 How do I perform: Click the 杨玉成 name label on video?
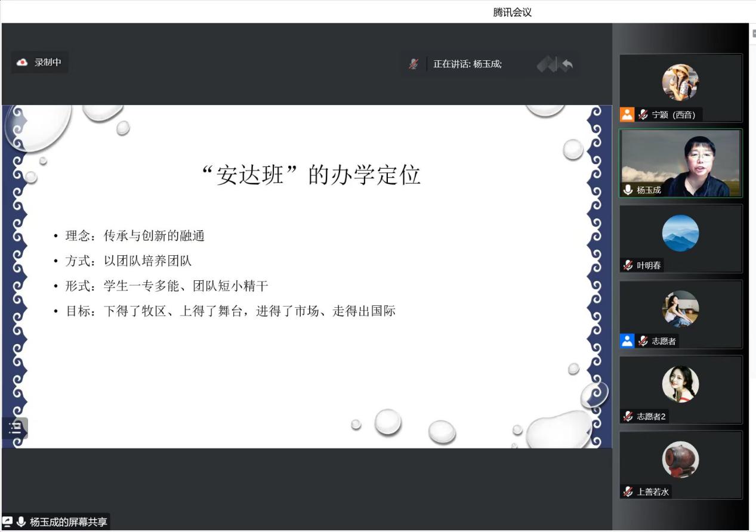(x=649, y=190)
